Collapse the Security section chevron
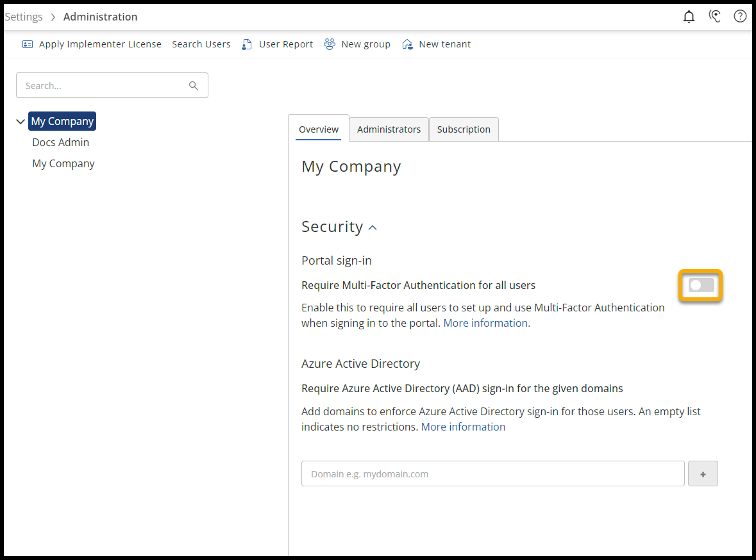This screenshot has width=756, height=560. (x=373, y=227)
